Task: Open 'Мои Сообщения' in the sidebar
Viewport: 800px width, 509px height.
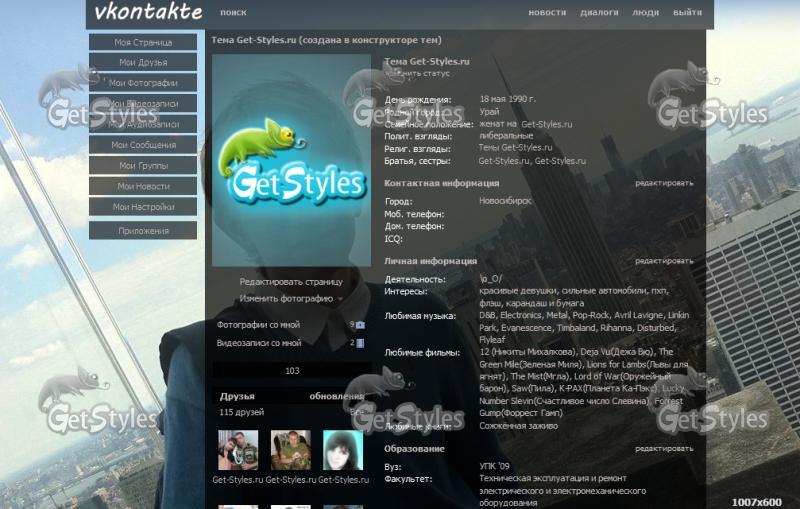Action: pyautogui.click(x=143, y=145)
